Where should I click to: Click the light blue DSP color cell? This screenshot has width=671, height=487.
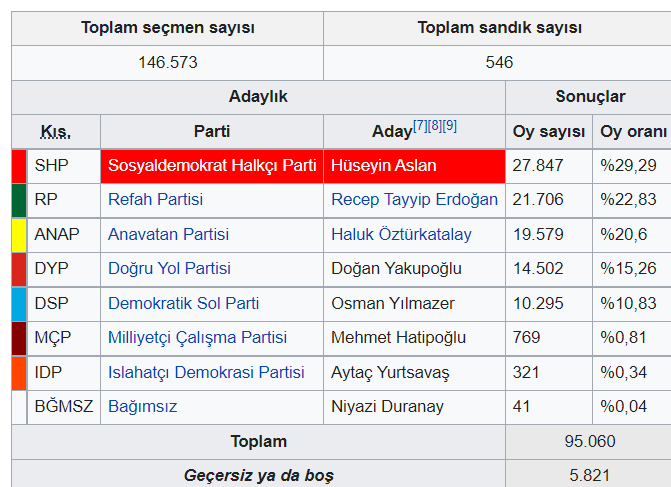18,303
